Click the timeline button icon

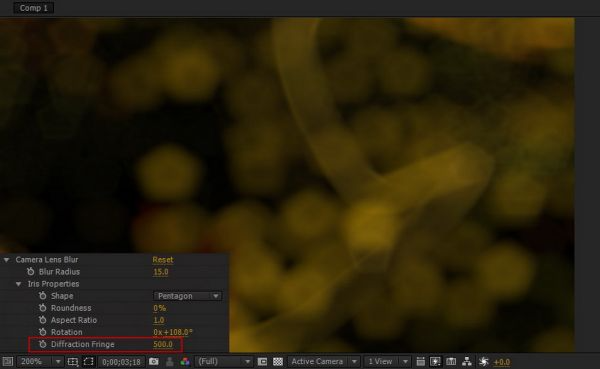click(451, 362)
